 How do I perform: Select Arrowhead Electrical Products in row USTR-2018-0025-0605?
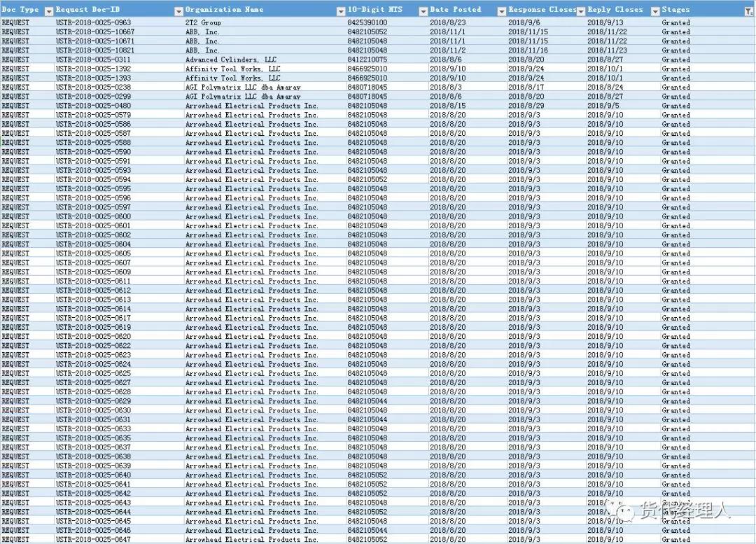[265, 253]
